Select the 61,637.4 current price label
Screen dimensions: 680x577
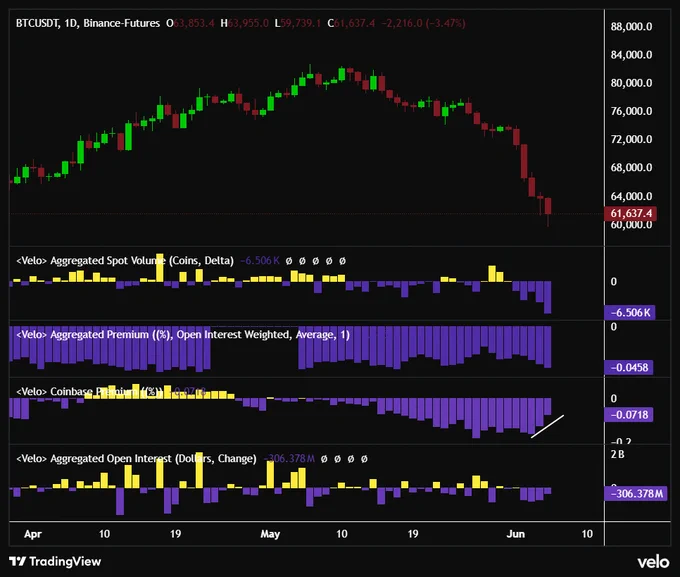click(x=631, y=213)
